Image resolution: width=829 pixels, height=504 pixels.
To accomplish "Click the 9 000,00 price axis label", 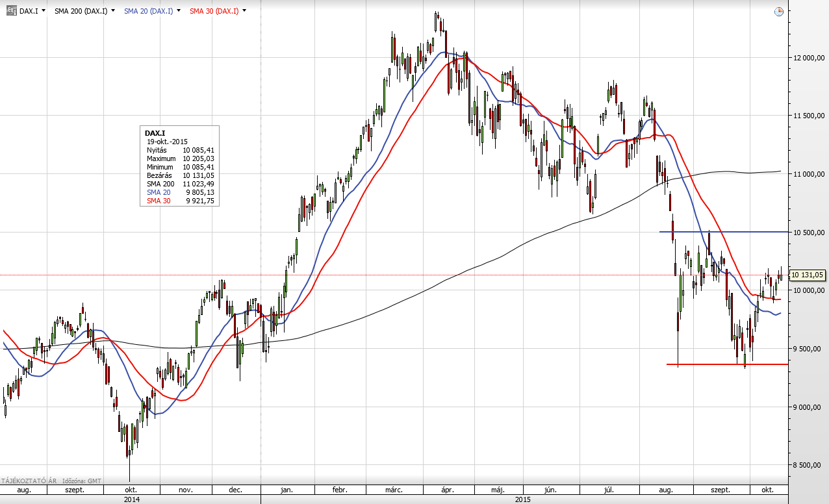I will (x=809, y=407).
